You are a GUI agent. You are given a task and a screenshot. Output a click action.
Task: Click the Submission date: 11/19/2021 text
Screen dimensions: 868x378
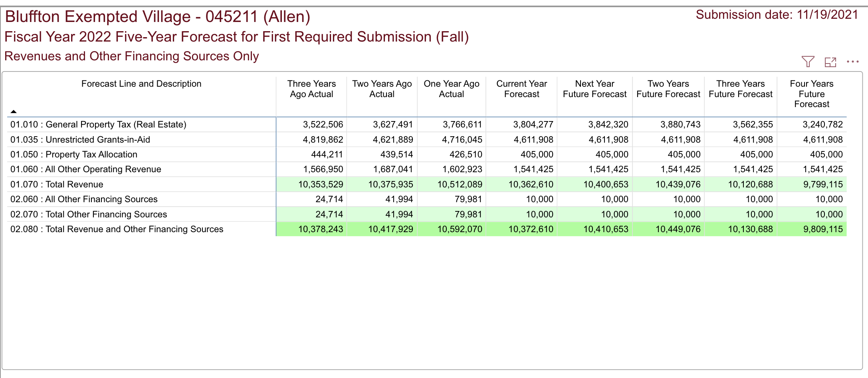(777, 15)
